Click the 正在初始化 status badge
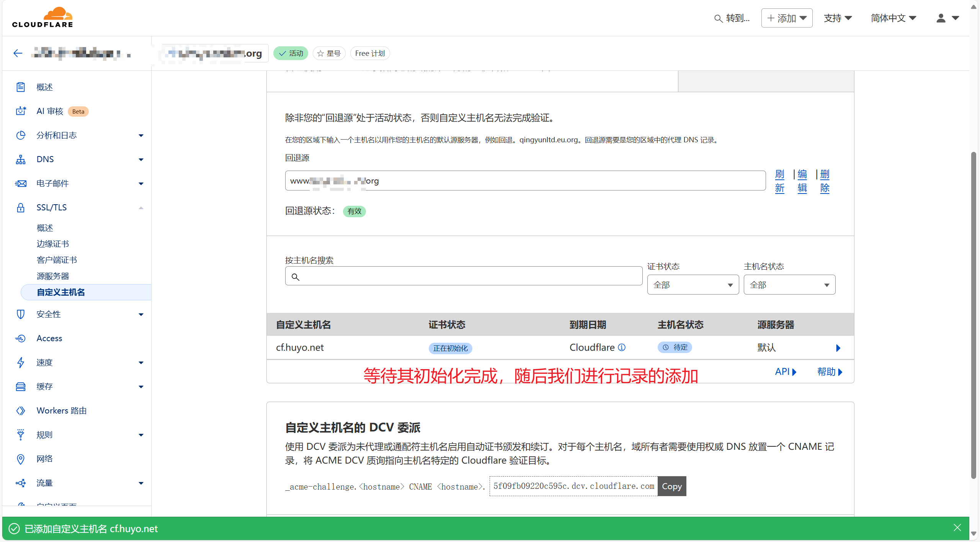This screenshot has height=542, width=980. pos(450,348)
